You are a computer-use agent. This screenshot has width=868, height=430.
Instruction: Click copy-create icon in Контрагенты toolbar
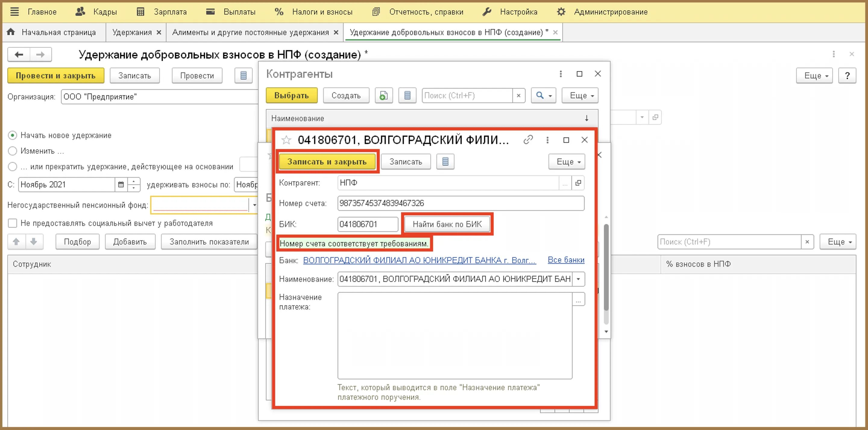(x=383, y=96)
